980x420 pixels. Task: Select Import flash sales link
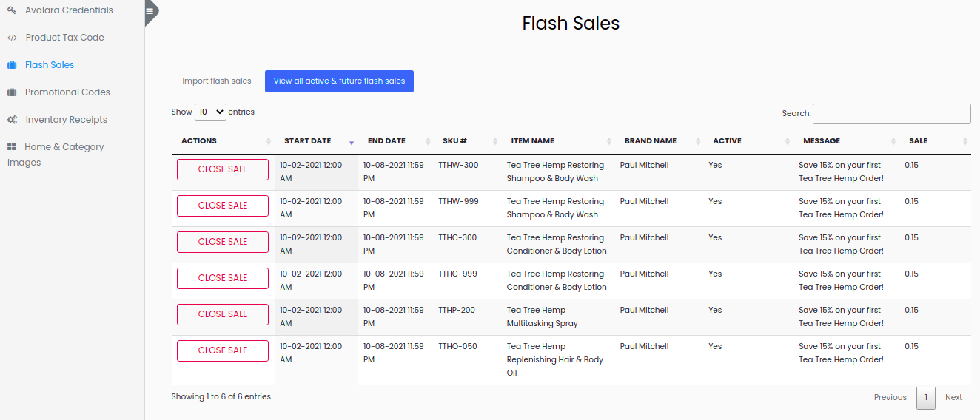217,81
